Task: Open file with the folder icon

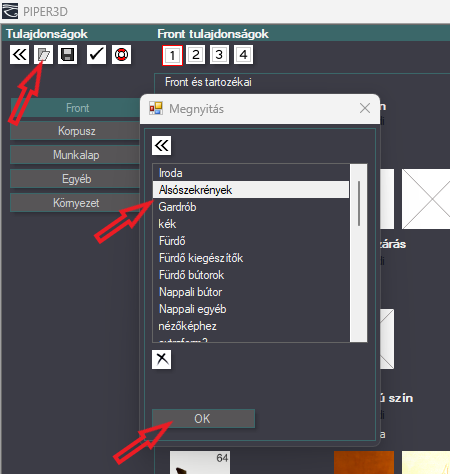Action: (43, 54)
